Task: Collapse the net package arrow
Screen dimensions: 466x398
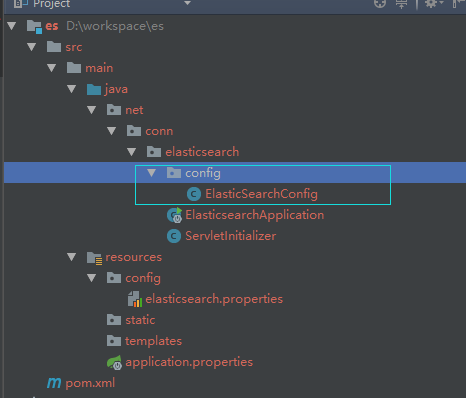Action: click(x=92, y=110)
